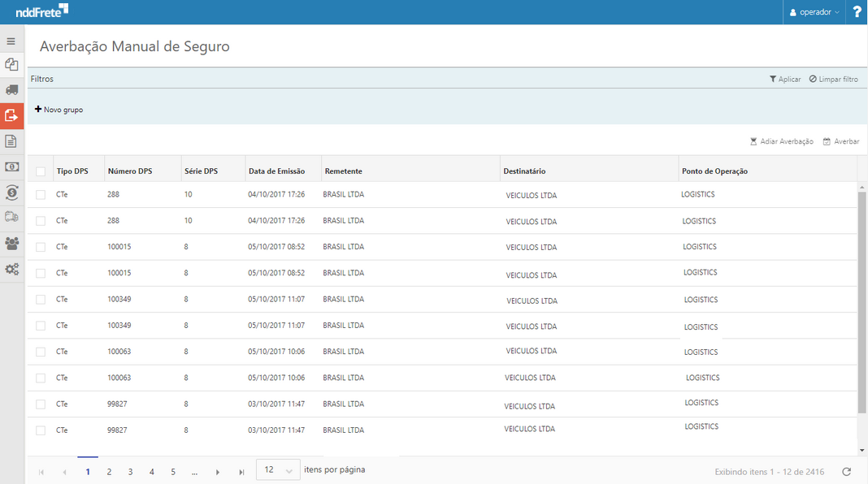The image size is (868, 484).
Task: Select the highlighted orange export icon in sidebar
Action: [11, 116]
